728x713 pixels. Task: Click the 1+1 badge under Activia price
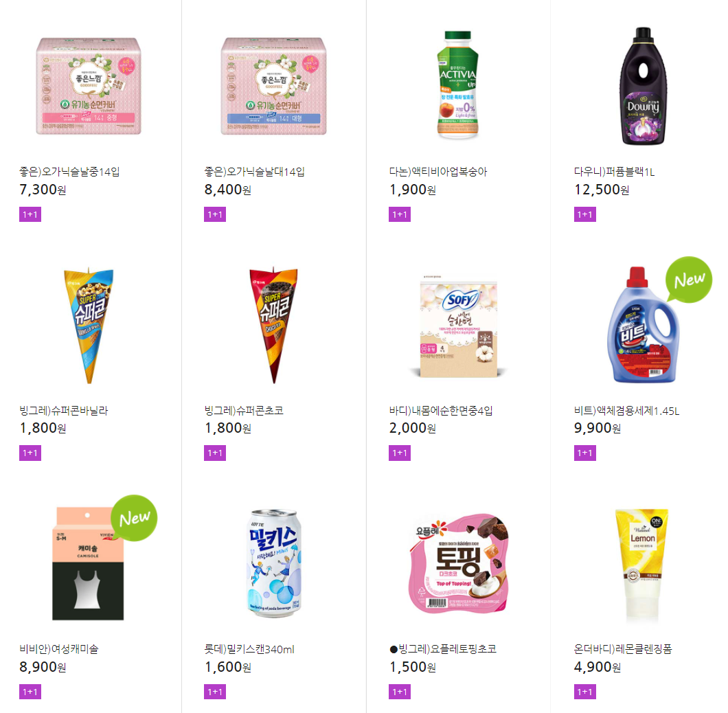pyautogui.click(x=400, y=214)
